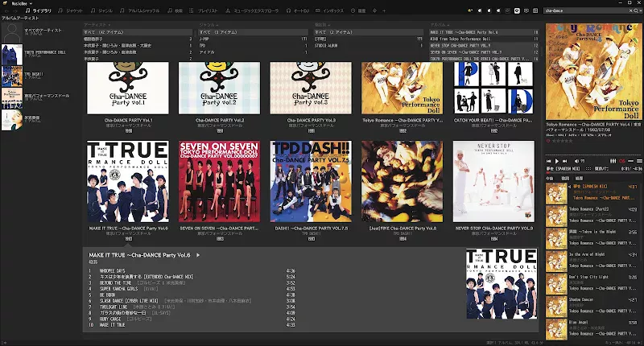The height and width of the screenshot is (346, 644).
Task: Toggle the red repeat icon
Action: [622, 161]
